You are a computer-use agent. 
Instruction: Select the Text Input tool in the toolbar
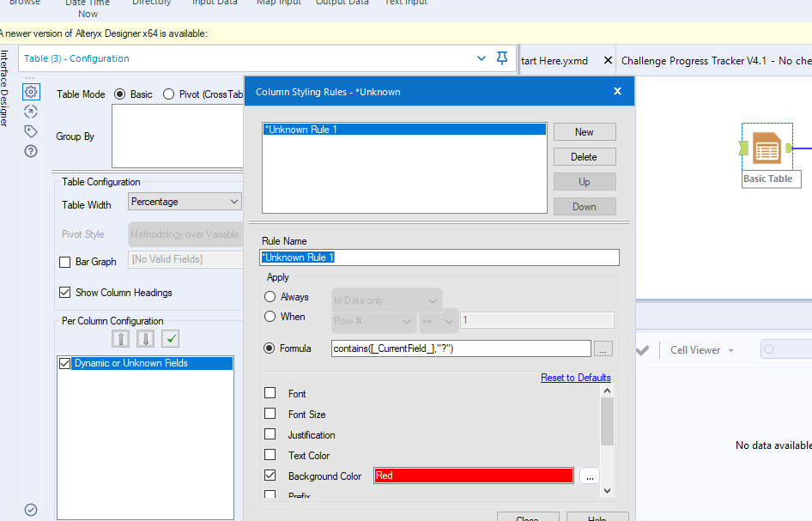[x=404, y=3]
